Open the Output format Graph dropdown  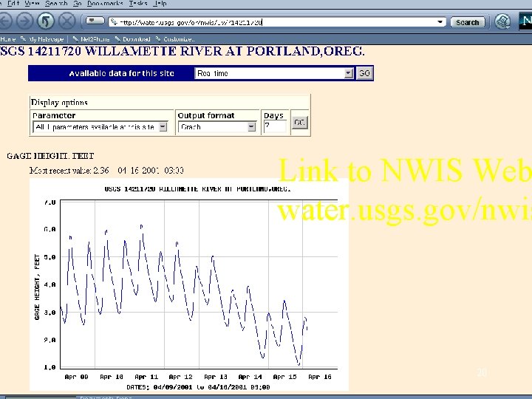pos(216,127)
